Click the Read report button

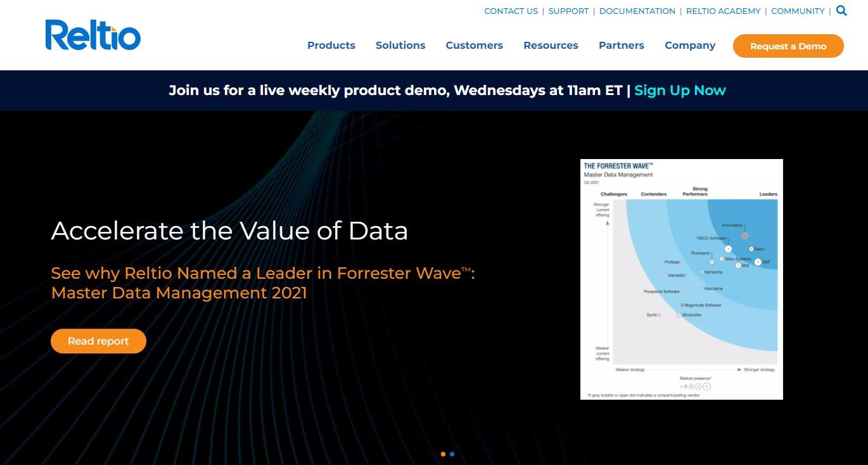click(x=98, y=341)
